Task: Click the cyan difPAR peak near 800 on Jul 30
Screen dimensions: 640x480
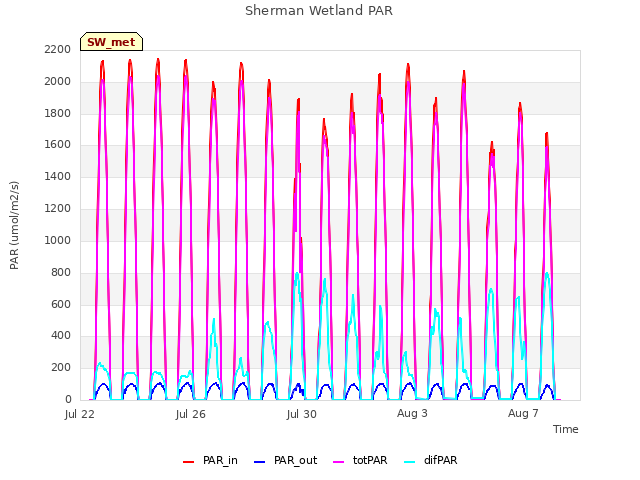Action: [x=297, y=273]
